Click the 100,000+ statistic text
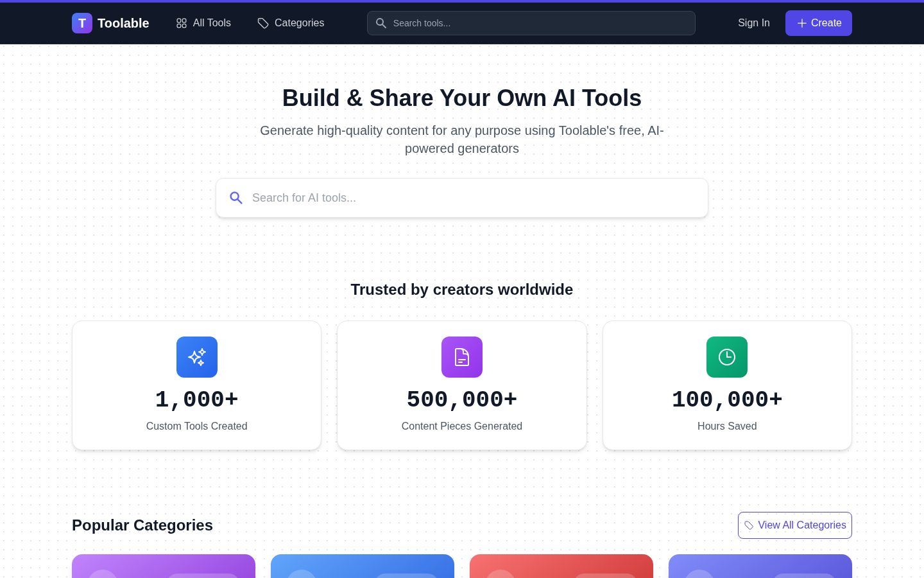This screenshot has width=924, height=578. coord(727,399)
